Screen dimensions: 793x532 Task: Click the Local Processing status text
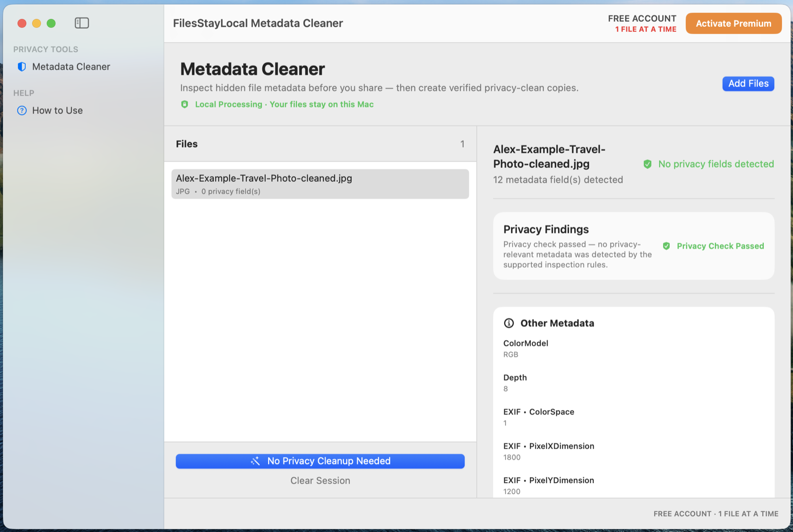[284, 105]
